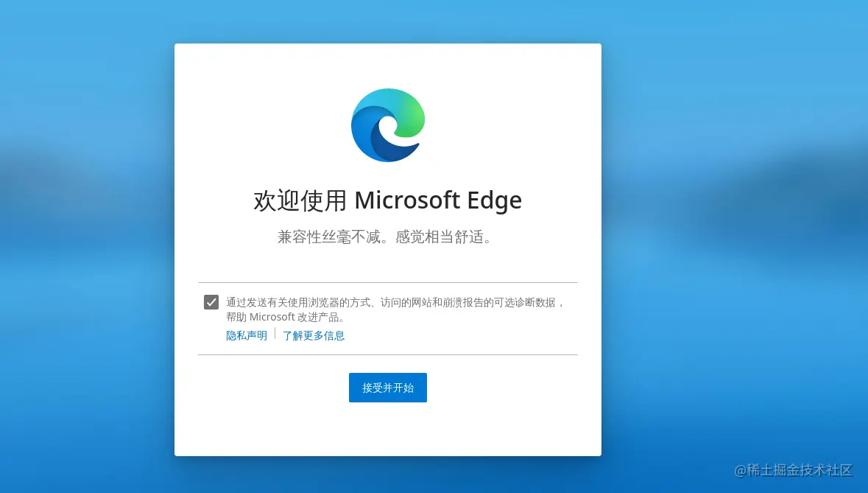Click the vertical separator between the two links
The width and height of the screenshot is (868, 493).
click(275, 334)
